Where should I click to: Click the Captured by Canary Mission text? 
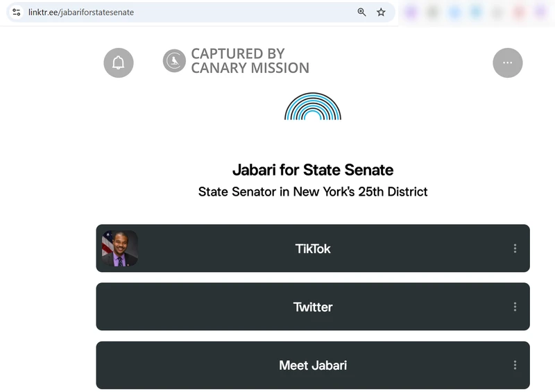(x=250, y=61)
